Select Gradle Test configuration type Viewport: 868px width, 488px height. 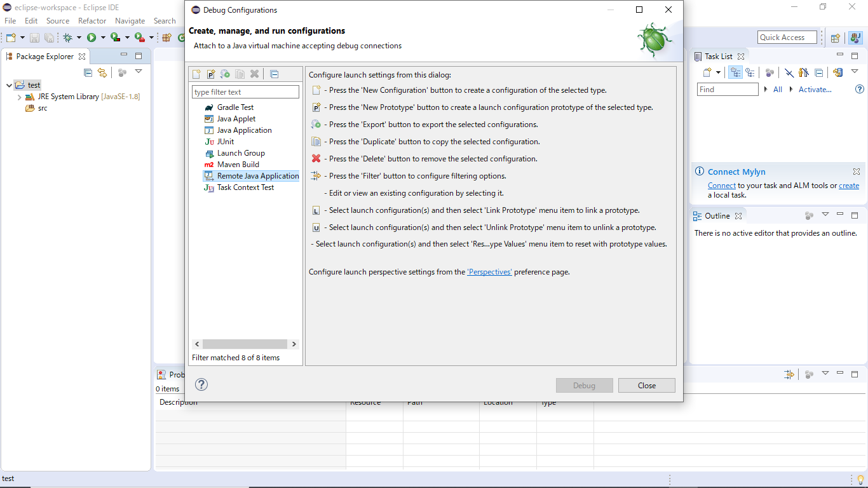pyautogui.click(x=235, y=107)
